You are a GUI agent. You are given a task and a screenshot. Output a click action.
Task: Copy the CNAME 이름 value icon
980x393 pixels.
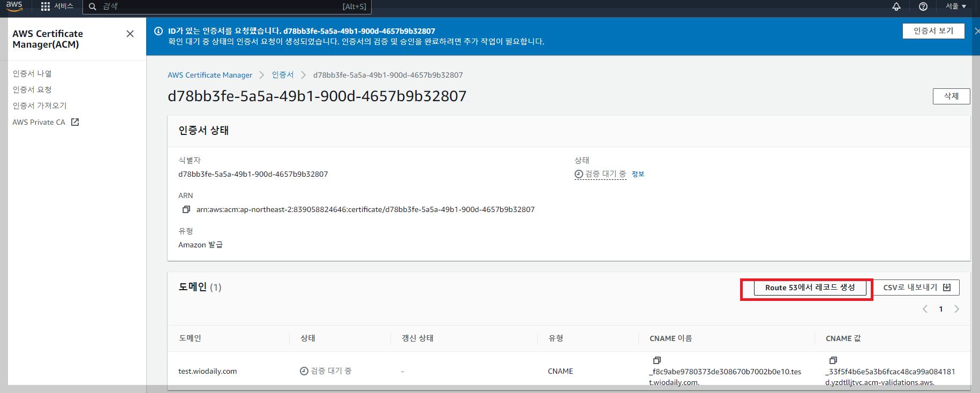point(657,360)
